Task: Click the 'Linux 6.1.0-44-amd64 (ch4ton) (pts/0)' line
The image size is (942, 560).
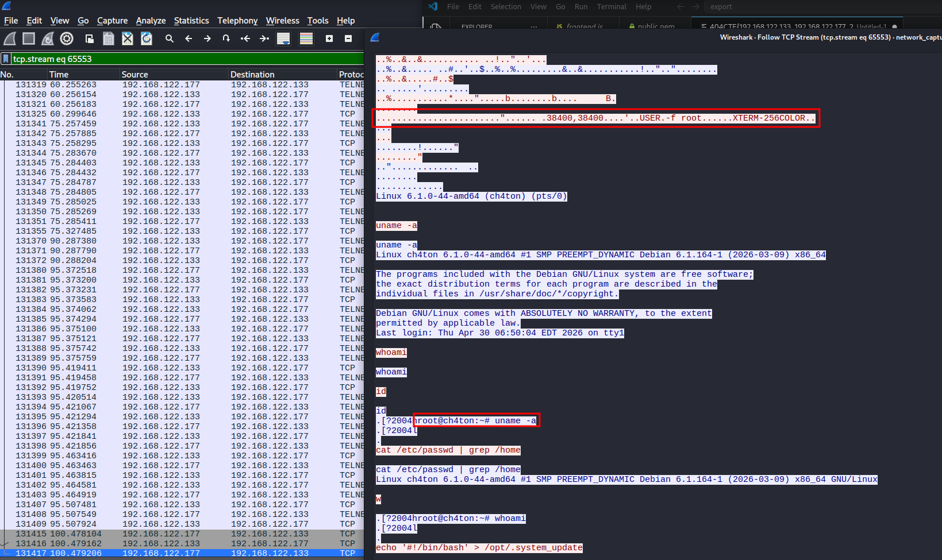Action: tap(472, 196)
